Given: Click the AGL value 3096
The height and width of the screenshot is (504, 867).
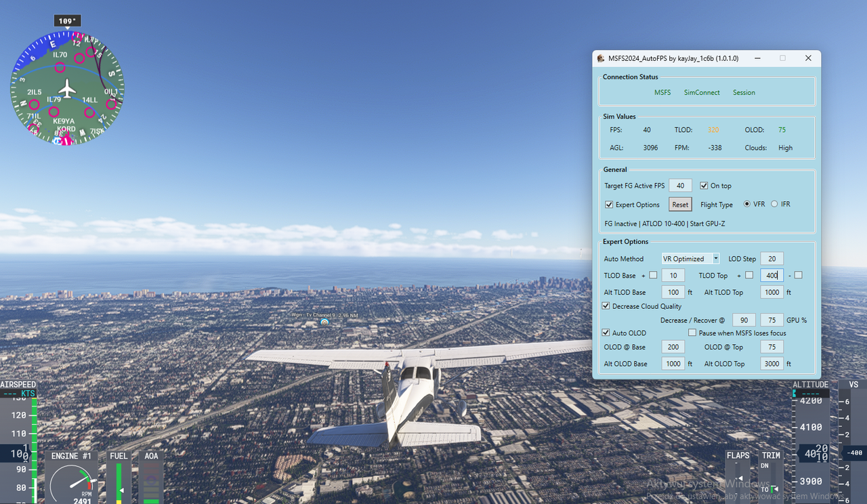Looking at the screenshot, I should tap(650, 148).
